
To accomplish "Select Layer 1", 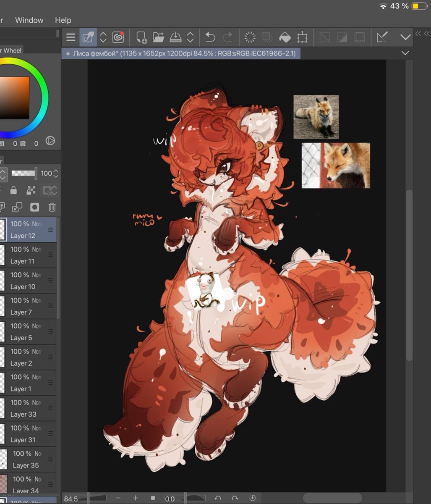I will point(29,383).
